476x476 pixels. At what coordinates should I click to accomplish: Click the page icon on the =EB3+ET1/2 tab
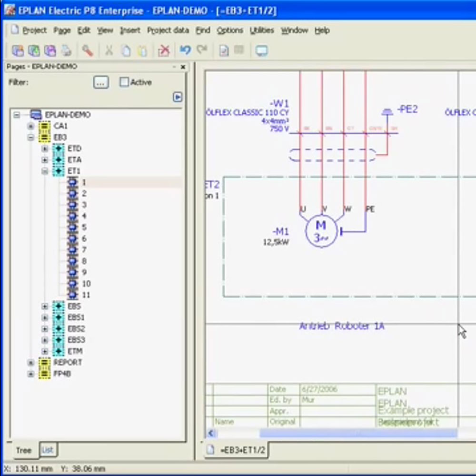coord(211,450)
